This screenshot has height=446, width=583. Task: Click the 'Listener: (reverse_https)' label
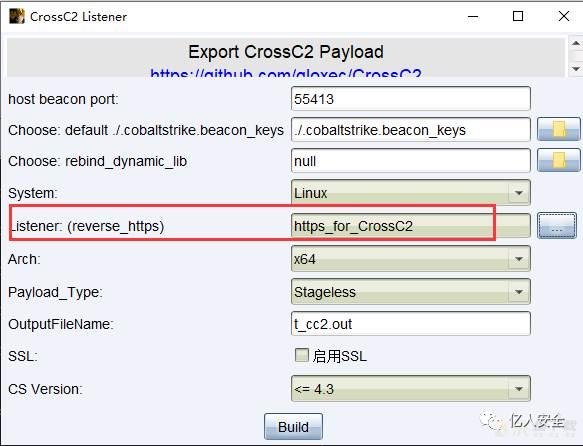[86, 226]
